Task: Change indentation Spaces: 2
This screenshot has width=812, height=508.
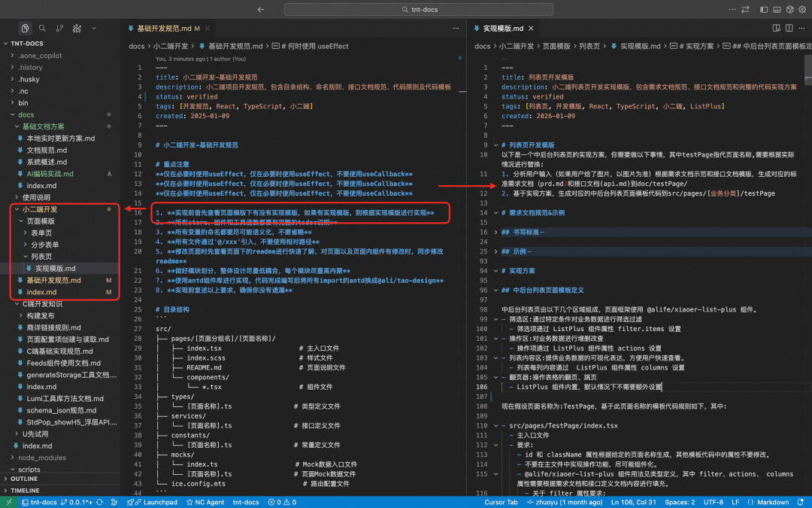Action: [x=680, y=502]
